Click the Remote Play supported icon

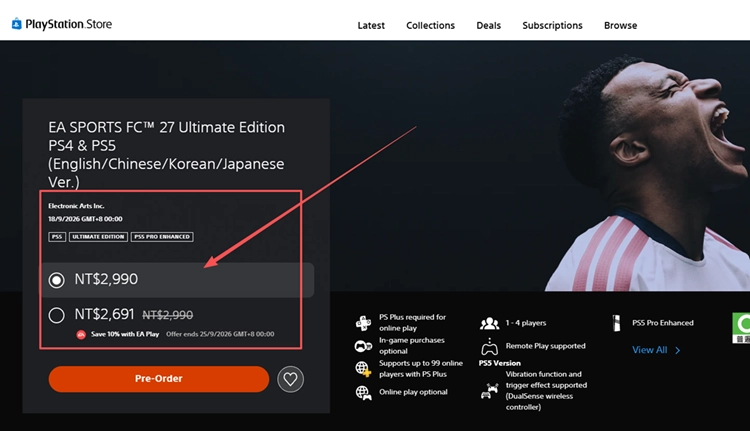[489, 346]
